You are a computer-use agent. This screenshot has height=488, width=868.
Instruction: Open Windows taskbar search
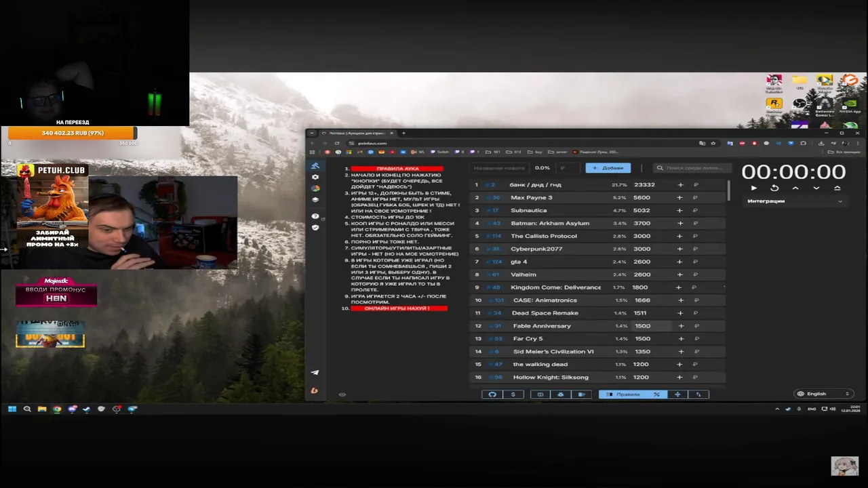click(27, 409)
